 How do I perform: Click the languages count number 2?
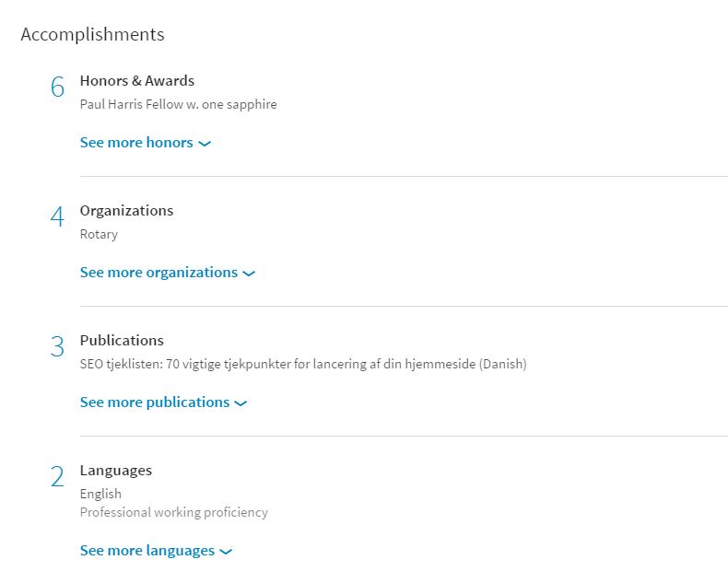pos(58,477)
